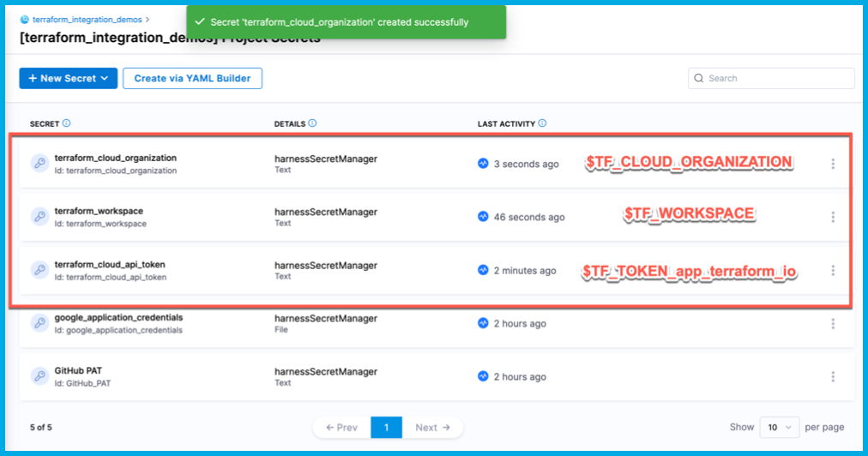Open three-dot menu for GitHub PAT row

tap(833, 377)
